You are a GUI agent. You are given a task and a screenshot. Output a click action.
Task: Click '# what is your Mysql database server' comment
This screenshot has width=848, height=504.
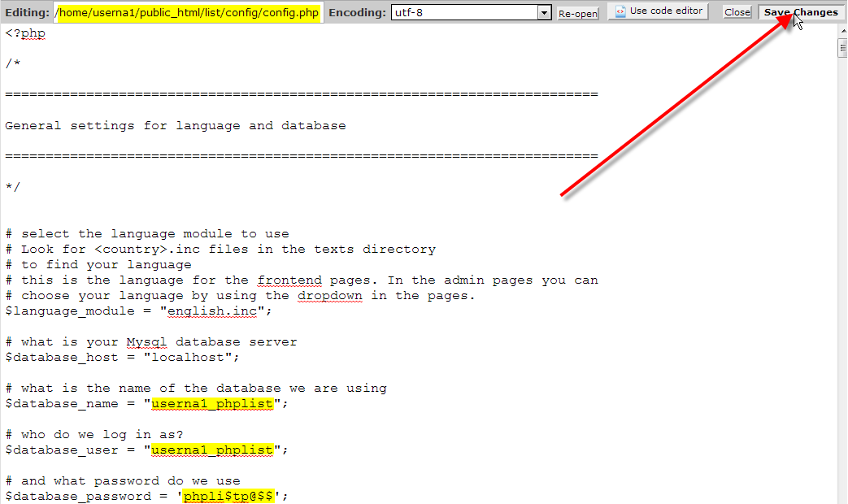[151, 341]
